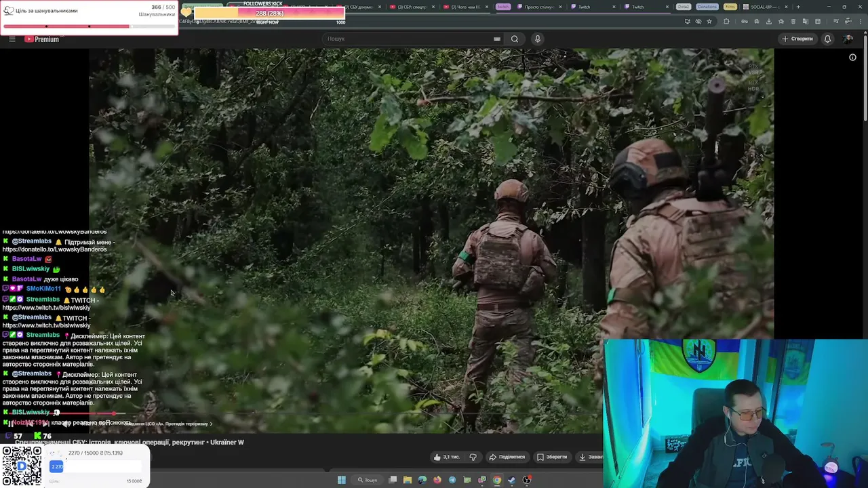Switch to the Films tab group
This screenshot has height=488, width=868.
(x=730, y=7)
